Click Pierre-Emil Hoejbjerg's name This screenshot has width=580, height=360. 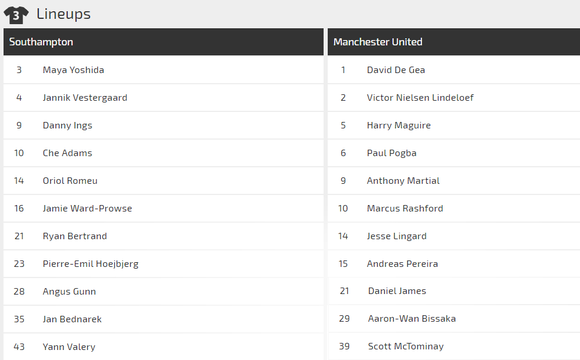click(90, 264)
